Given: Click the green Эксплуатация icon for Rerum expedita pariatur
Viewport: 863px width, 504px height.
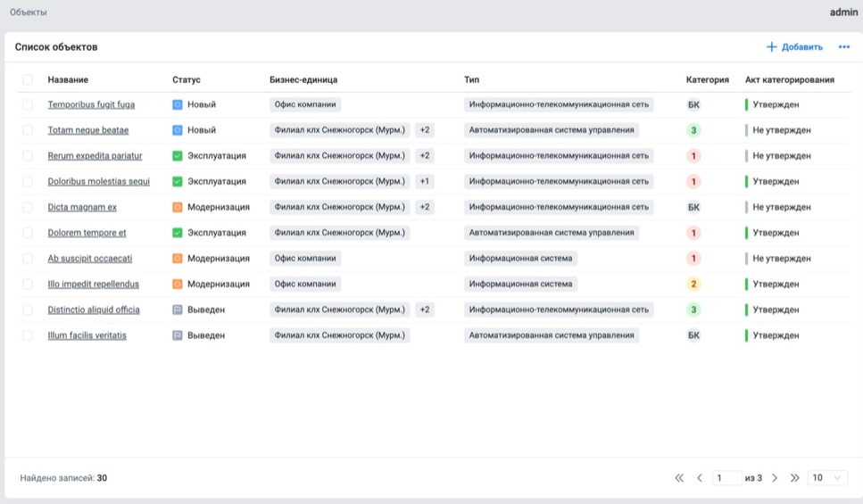Looking at the screenshot, I should 178,156.
